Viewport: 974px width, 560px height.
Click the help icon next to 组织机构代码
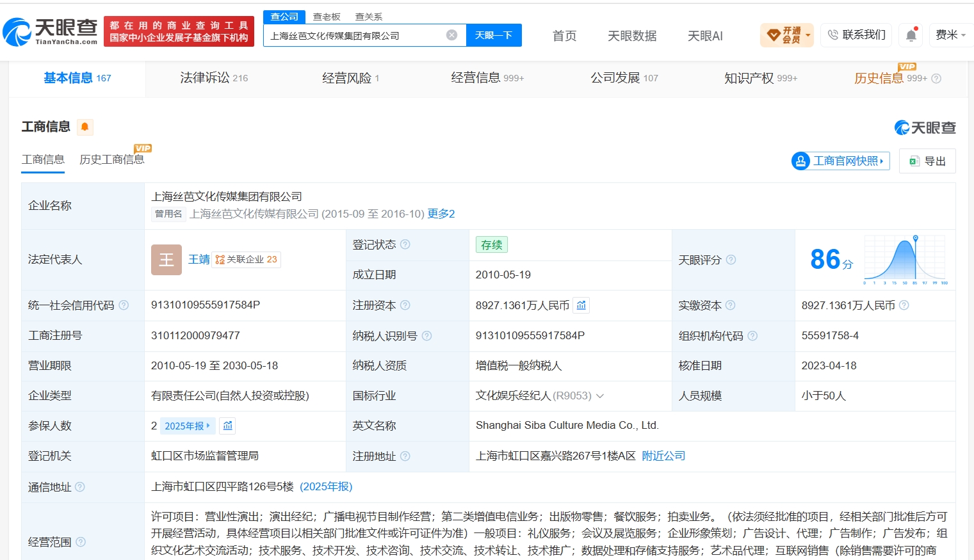(x=752, y=335)
